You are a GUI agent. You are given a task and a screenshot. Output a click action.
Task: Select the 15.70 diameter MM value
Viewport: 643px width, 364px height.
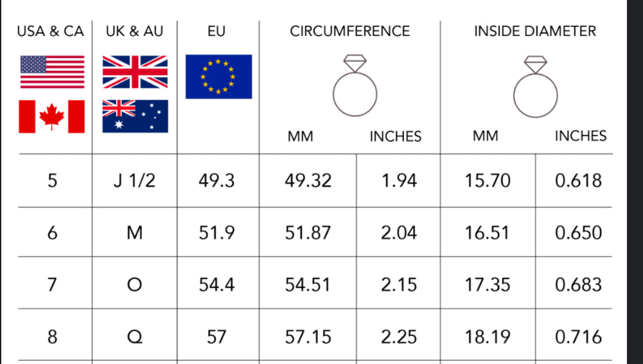point(488,180)
